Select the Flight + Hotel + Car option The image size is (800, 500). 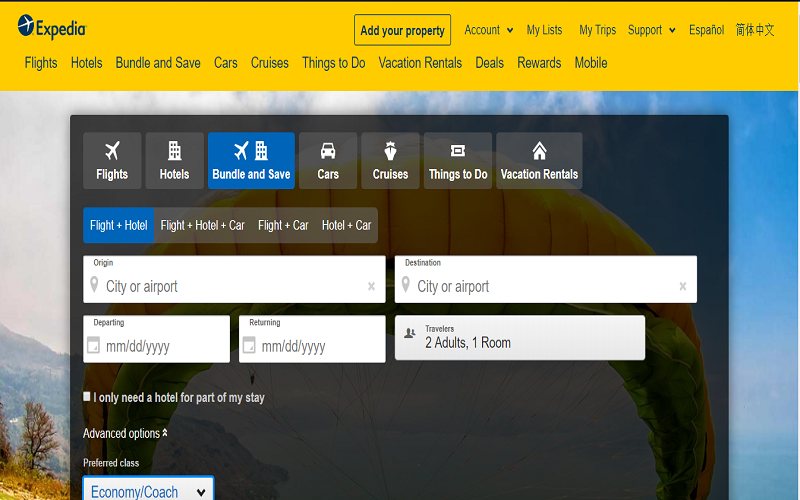click(x=203, y=225)
